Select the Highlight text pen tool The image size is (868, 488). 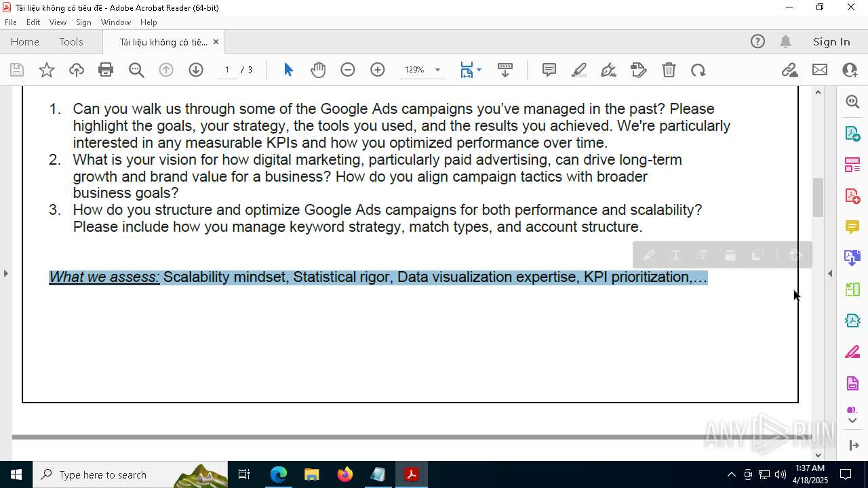pos(579,70)
